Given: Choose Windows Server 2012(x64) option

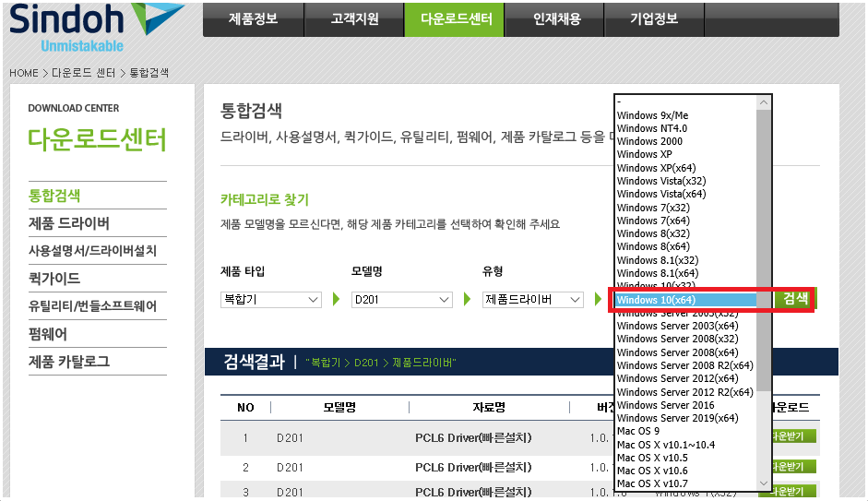Looking at the screenshot, I should [x=686, y=378].
